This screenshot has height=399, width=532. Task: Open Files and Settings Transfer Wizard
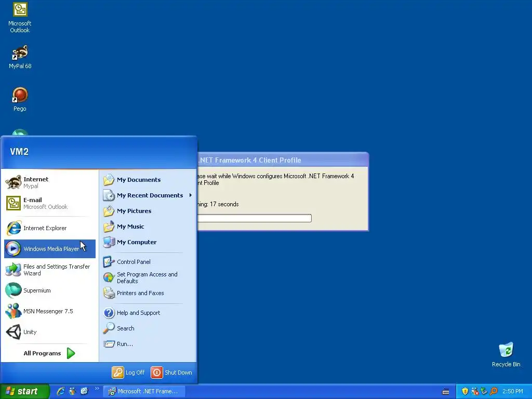click(x=50, y=270)
